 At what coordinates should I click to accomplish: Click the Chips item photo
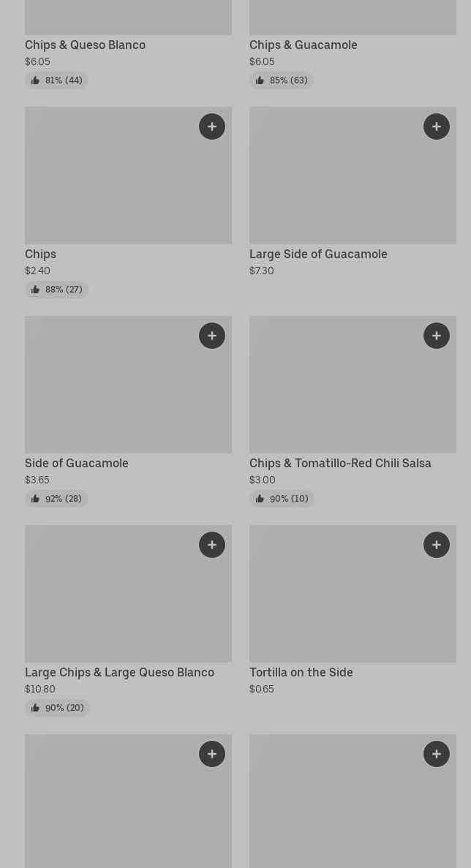110,183
